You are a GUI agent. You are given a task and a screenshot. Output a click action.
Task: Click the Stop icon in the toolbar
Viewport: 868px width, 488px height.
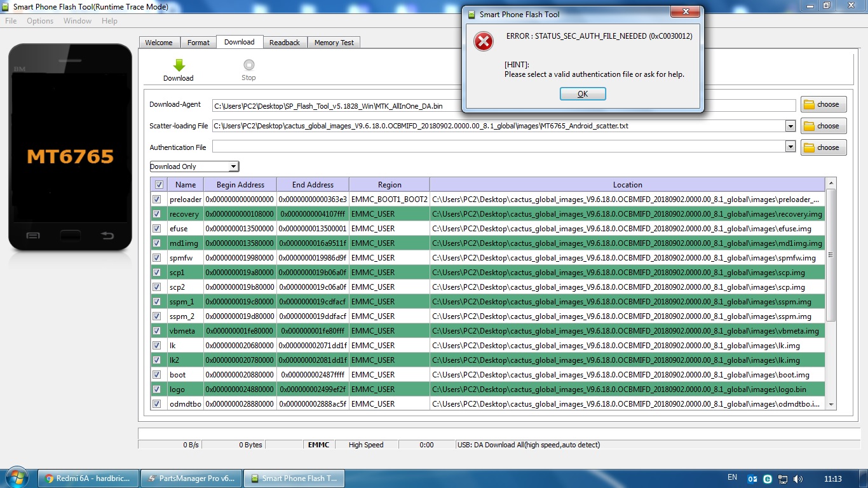tap(248, 65)
